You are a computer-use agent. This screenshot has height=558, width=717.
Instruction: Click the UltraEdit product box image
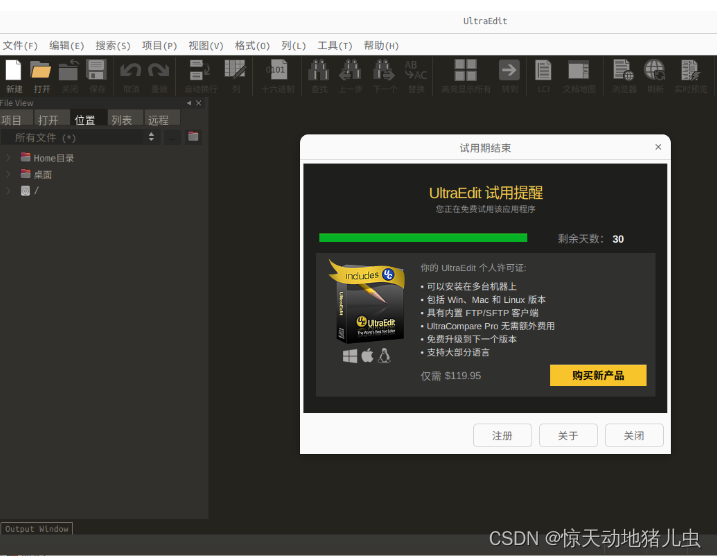click(x=367, y=302)
